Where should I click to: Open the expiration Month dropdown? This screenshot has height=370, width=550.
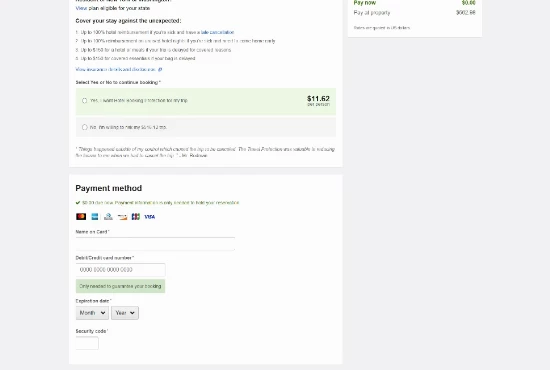tap(92, 313)
